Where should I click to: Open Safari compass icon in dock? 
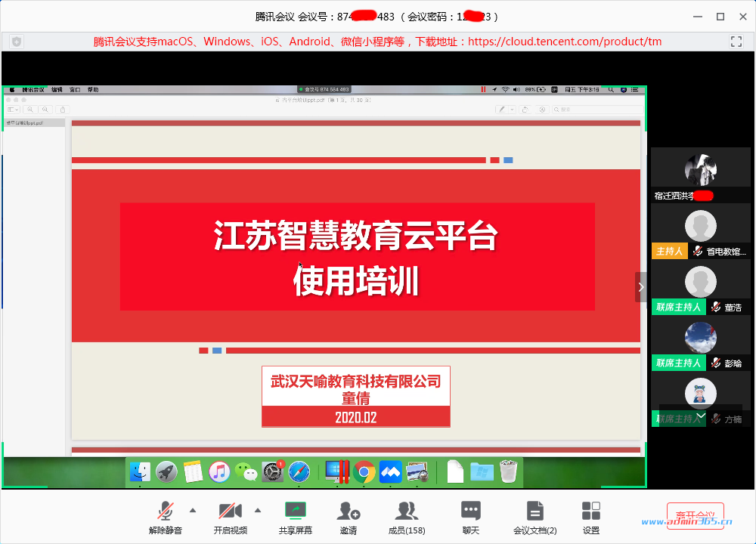299,471
